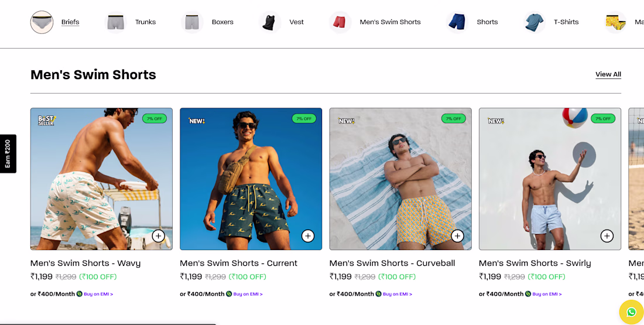Viewport: 644px width, 325px height.
Task: Open Buy on EMI link under Curveball shorts
Action: 397,294
